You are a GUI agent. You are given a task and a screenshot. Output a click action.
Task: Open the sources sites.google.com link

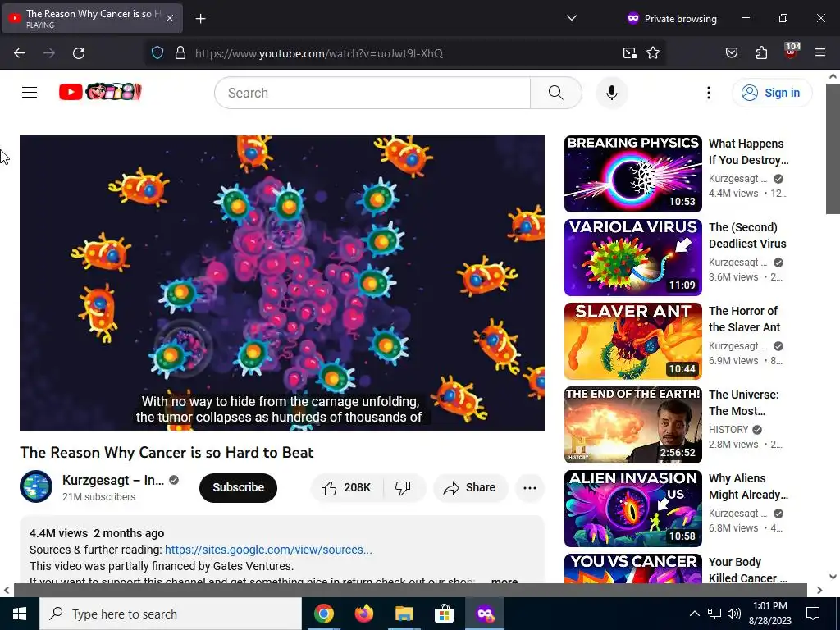click(268, 550)
